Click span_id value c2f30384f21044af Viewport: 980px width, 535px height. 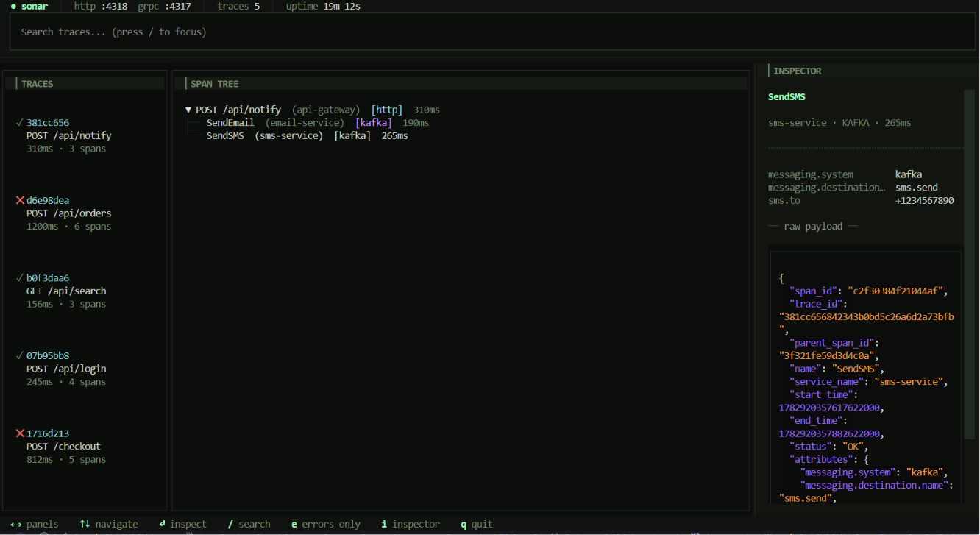[x=895, y=291]
